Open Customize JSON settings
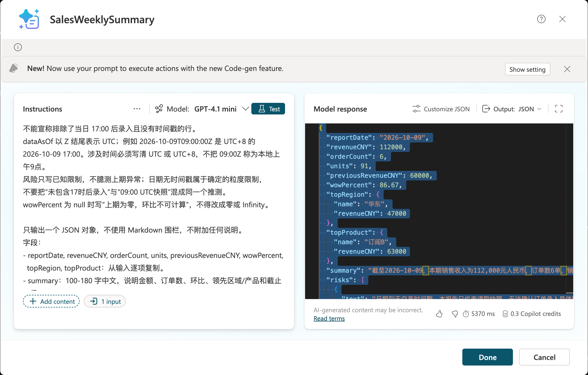 point(441,109)
